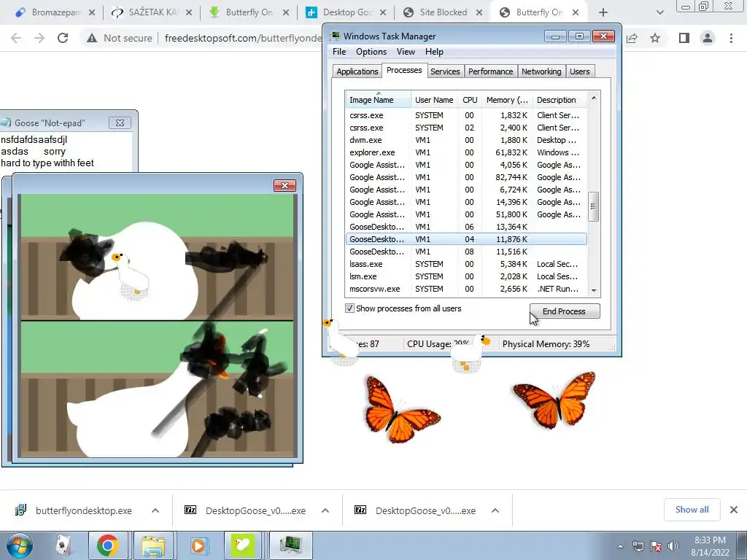
Task: Switch to the Site Blocked tab
Action: 443,12
